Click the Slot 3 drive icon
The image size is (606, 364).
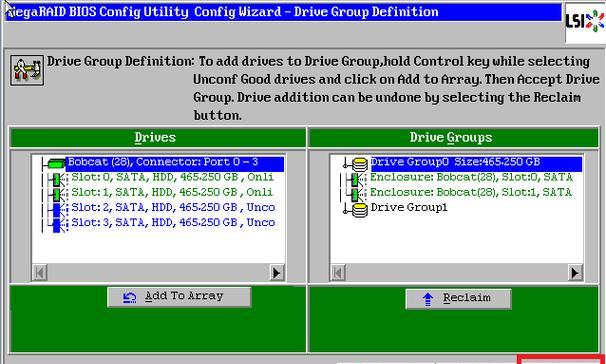(57, 225)
